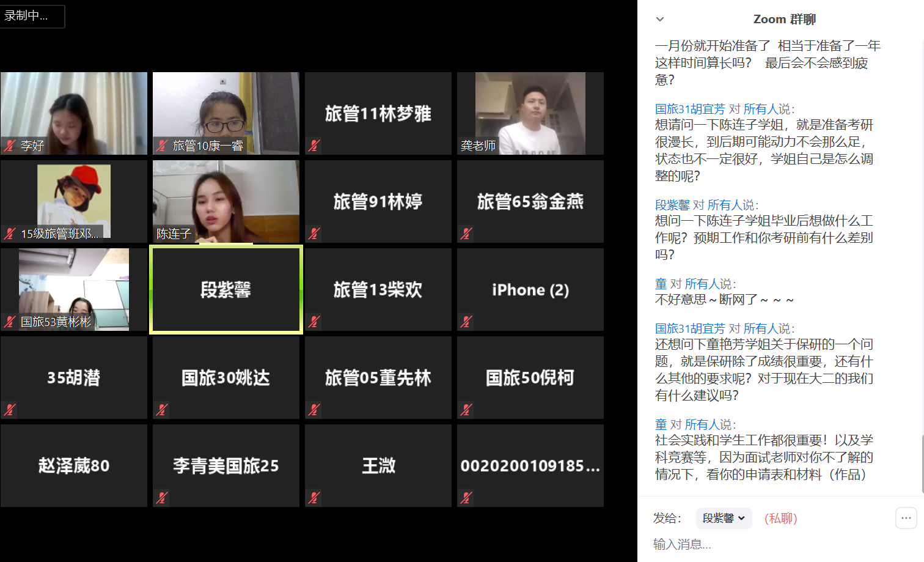
Task: Select the iPhone (2) participant tile
Action: pos(530,289)
